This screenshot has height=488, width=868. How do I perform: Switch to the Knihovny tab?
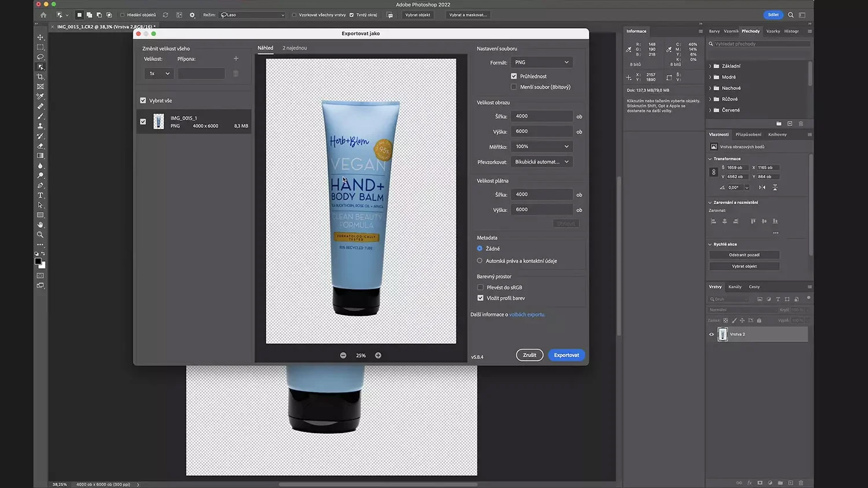[777, 135]
